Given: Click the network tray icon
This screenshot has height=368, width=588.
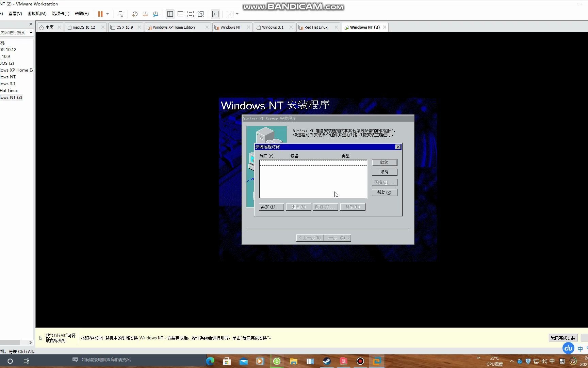Looking at the screenshot, I should (x=536, y=361).
